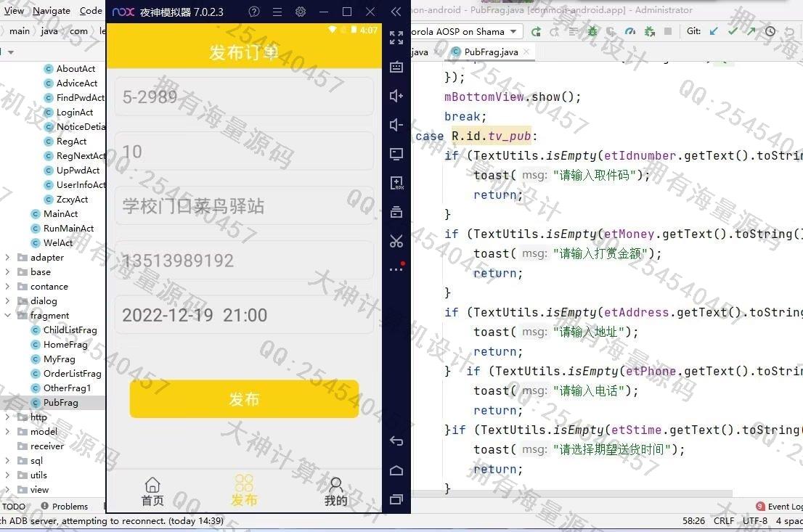
Task: Open HomeFrag class in project tree
Action: pos(65,345)
